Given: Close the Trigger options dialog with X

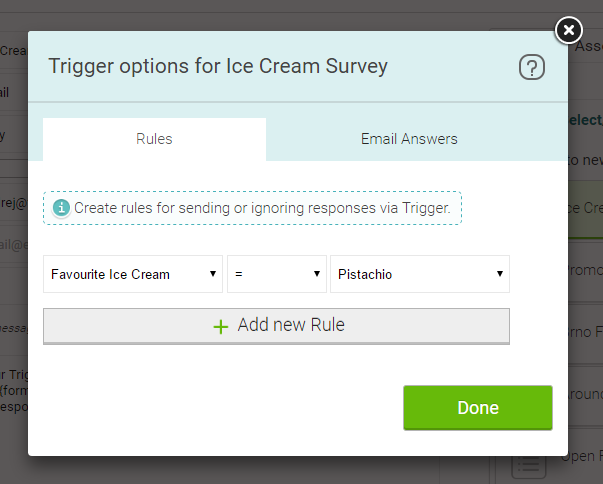Looking at the screenshot, I should coord(569,30).
